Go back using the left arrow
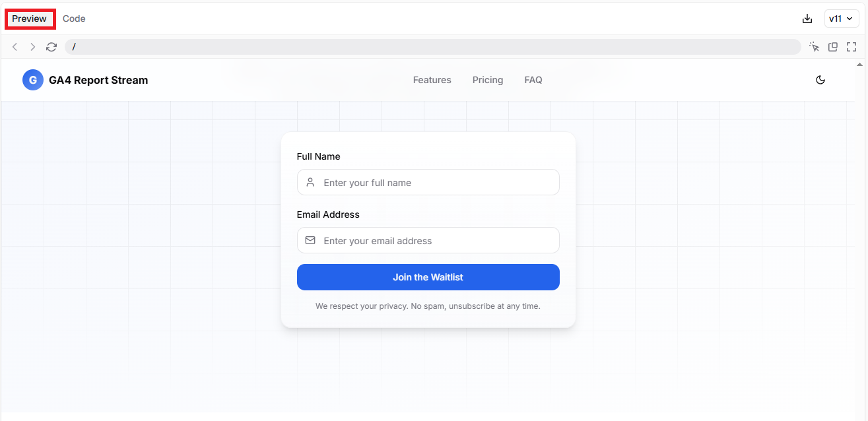Screen dimensions: 868x421 click(15, 47)
